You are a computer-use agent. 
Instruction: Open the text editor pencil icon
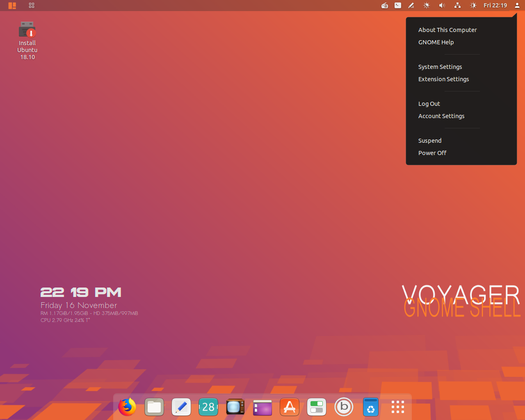point(181,407)
